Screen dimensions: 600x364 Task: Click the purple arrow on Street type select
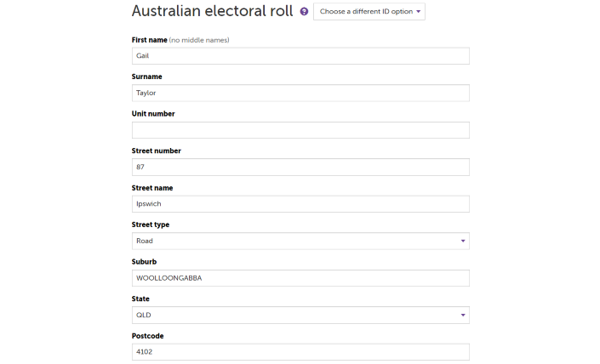[x=463, y=241]
